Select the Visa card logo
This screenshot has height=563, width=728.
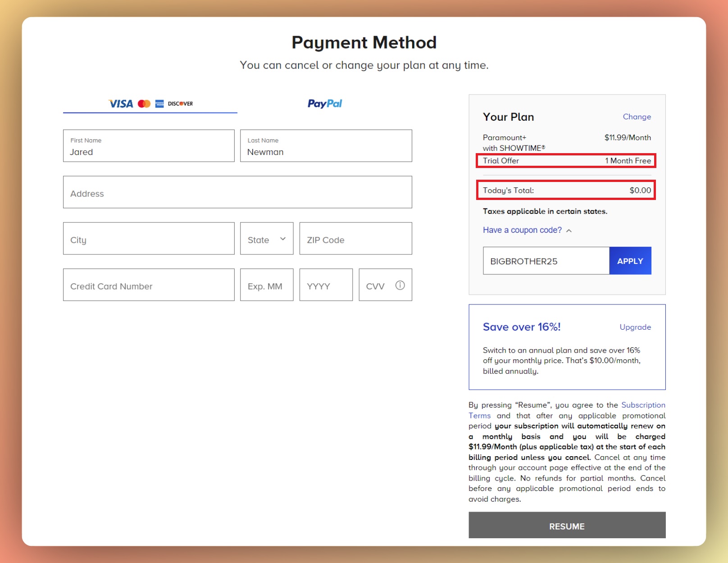pos(120,103)
